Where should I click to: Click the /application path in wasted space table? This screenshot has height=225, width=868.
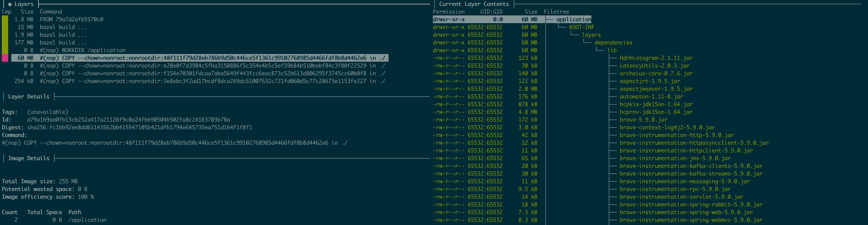point(87,220)
